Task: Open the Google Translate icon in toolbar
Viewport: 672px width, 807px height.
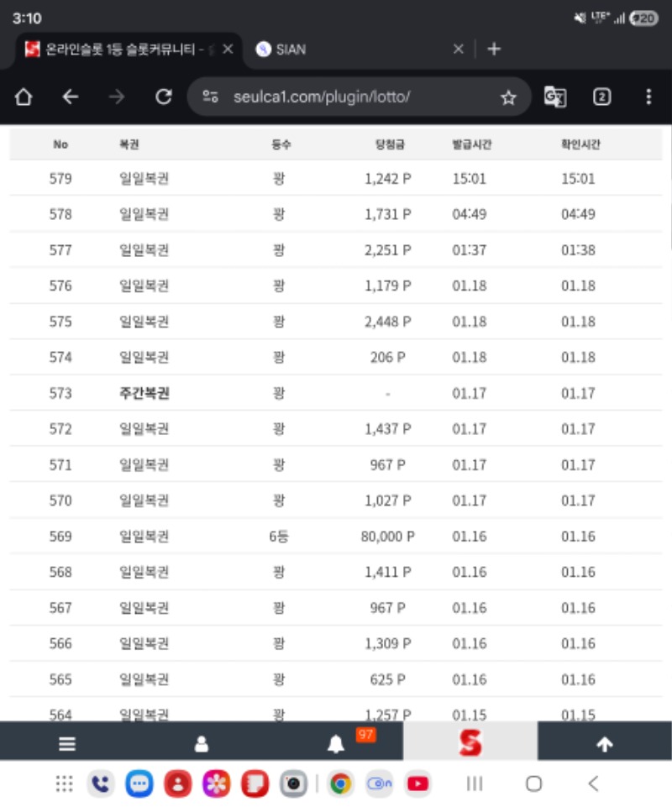Action: pos(554,97)
